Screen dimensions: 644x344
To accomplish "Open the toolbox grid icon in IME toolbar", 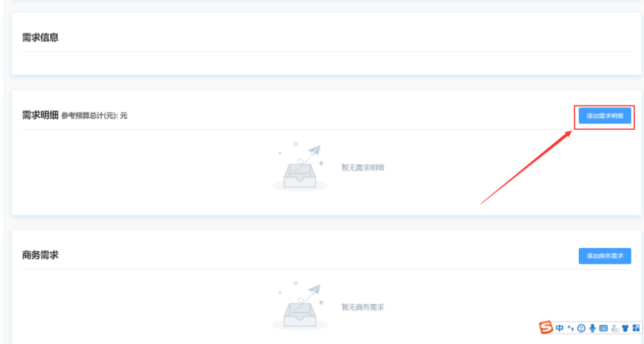I will 636,328.
